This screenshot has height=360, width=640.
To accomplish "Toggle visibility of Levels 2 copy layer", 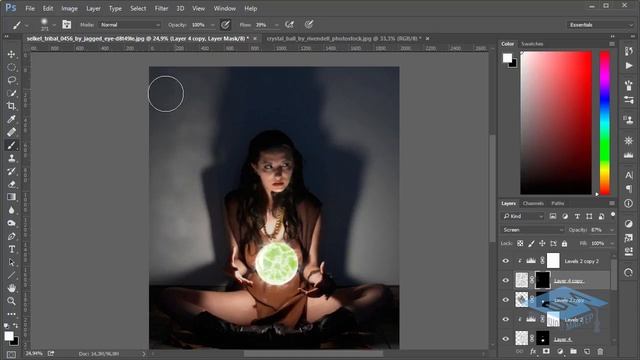I will tap(506, 300).
